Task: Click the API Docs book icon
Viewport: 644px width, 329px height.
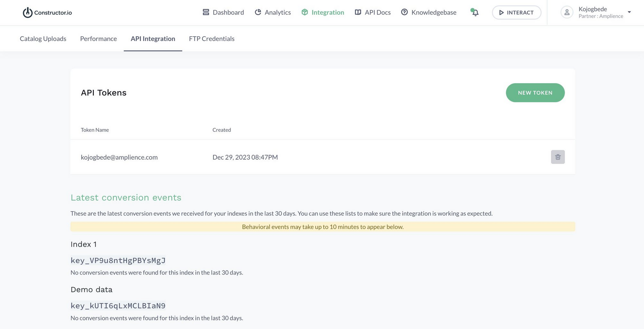Action: point(358,12)
